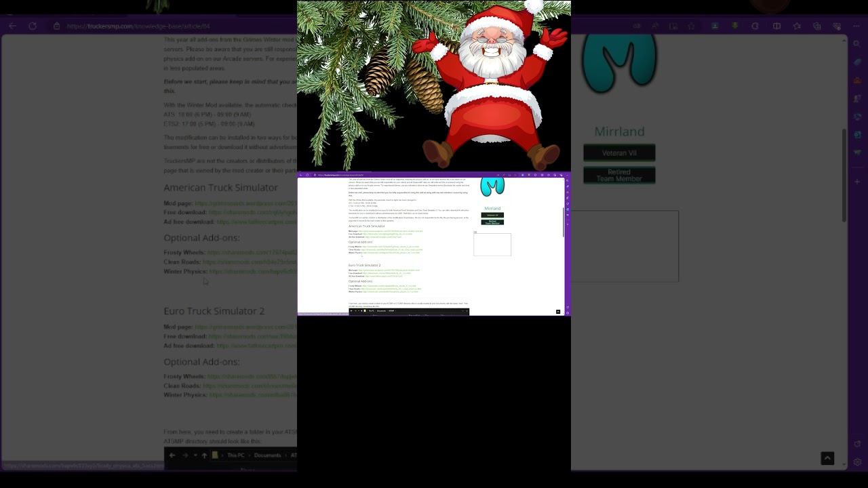Select the Retired Team Member badge
Screen dimensions: 868x488
tap(492, 222)
